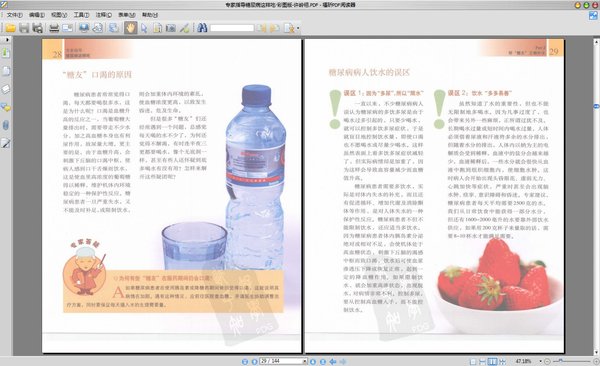Viewport: 600px width, 366px height.
Task: Open the Attachments paperclip panel
Action: pos(6,125)
